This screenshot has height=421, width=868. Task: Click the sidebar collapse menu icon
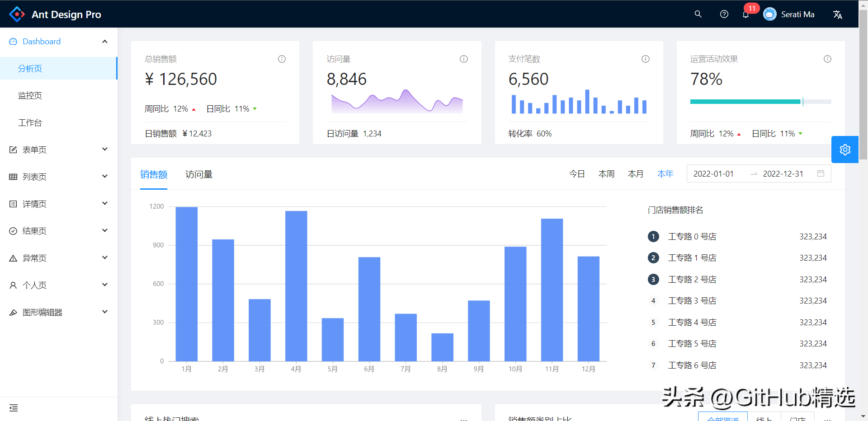(x=14, y=408)
